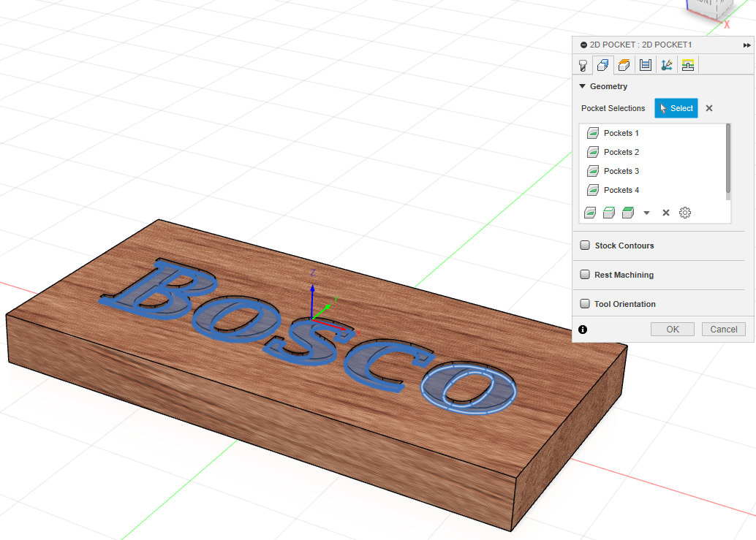Choose the green-filled box selection mode icon
Viewport: 756px width, 540px height.
click(627, 213)
